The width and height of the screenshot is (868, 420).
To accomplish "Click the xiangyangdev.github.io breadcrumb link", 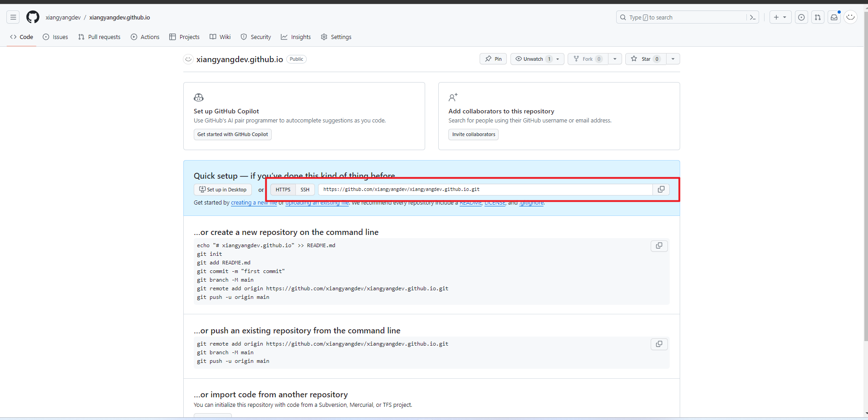I will point(120,17).
